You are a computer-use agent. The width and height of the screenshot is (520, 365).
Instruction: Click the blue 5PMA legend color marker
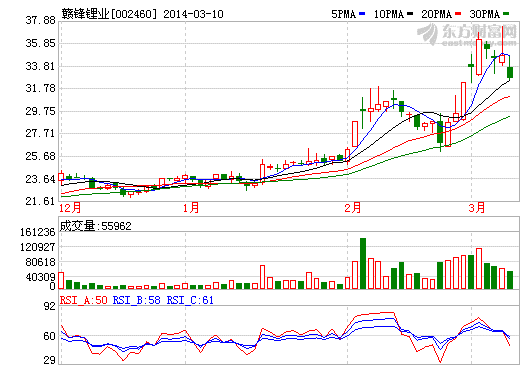coord(362,14)
